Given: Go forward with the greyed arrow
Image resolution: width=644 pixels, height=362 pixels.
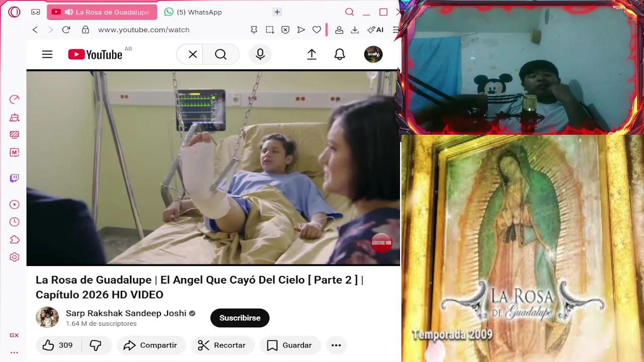Looking at the screenshot, I should click(50, 30).
